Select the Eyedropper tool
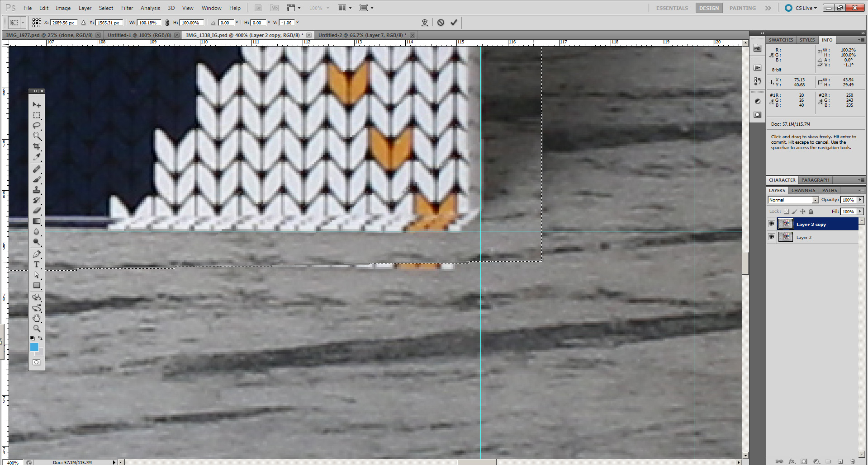The height and width of the screenshot is (465, 868). pos(37,157)
